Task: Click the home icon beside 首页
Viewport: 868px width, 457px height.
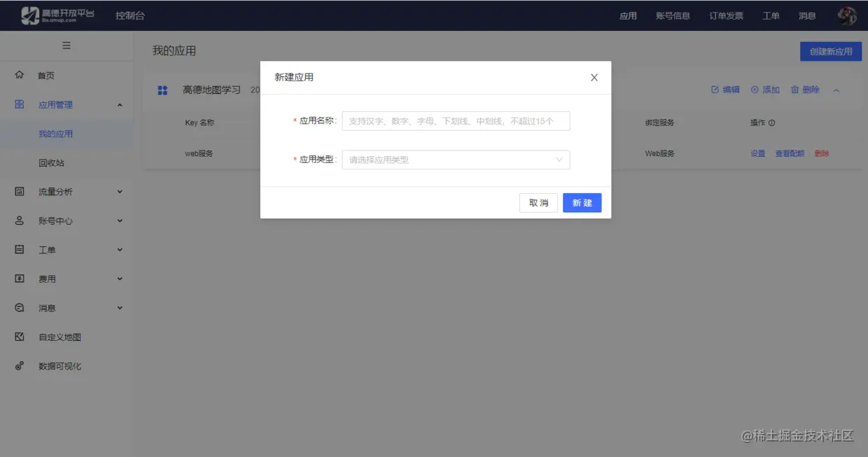Action: pyautogui.click(x=20, y=75)
